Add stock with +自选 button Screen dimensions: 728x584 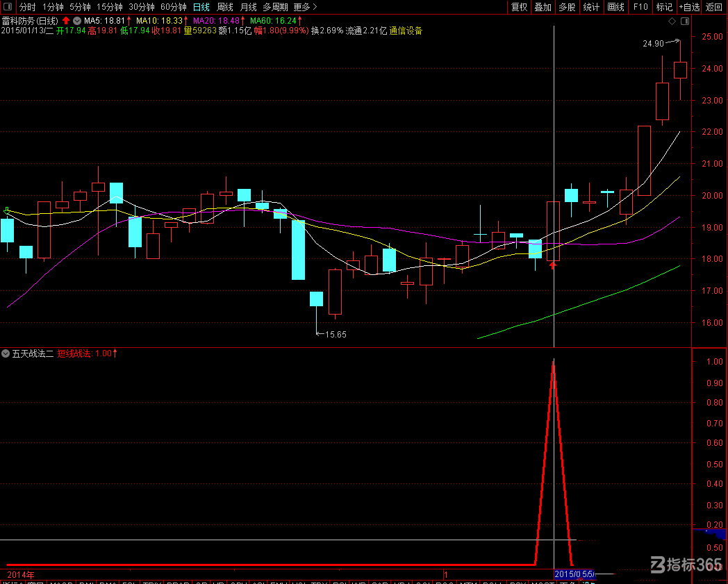[690, 7]
